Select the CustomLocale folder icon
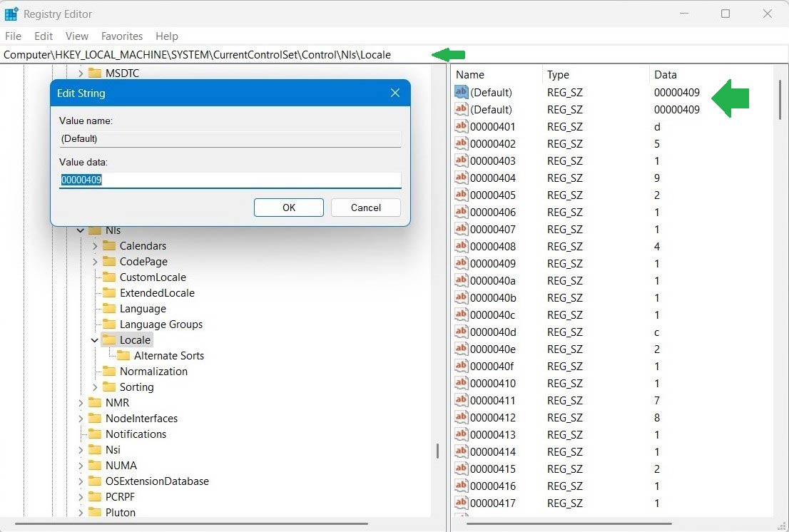The width and height of the screenshot is (789, 532). click(108, 277)
